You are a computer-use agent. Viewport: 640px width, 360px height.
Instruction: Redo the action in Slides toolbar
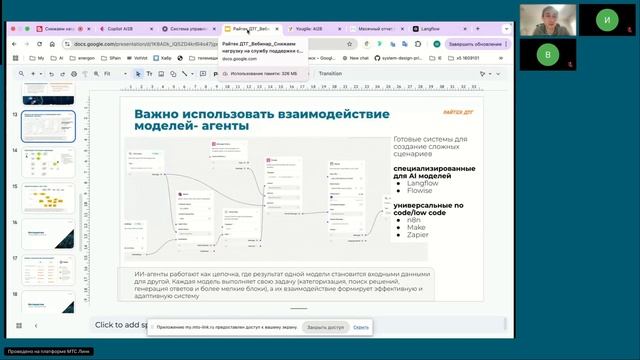pos(62,74)
